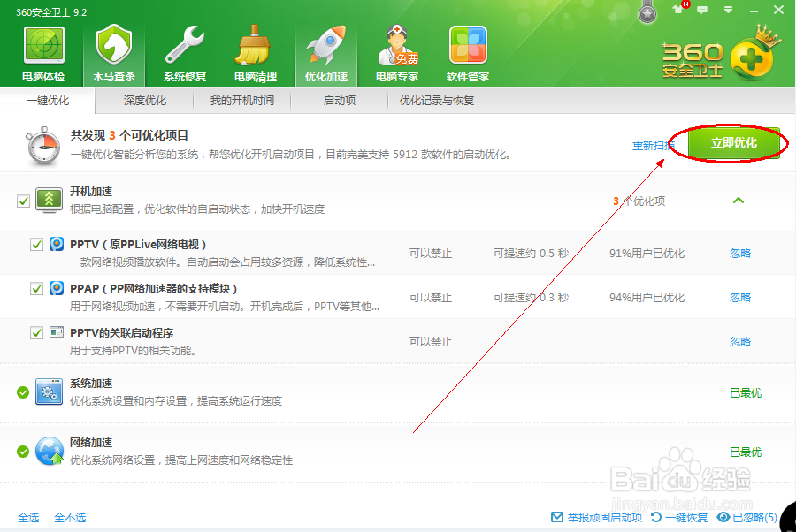
Task: Uncheck the PPTV（原PPLive网络电视）checkbox
Action: point(36,245)
